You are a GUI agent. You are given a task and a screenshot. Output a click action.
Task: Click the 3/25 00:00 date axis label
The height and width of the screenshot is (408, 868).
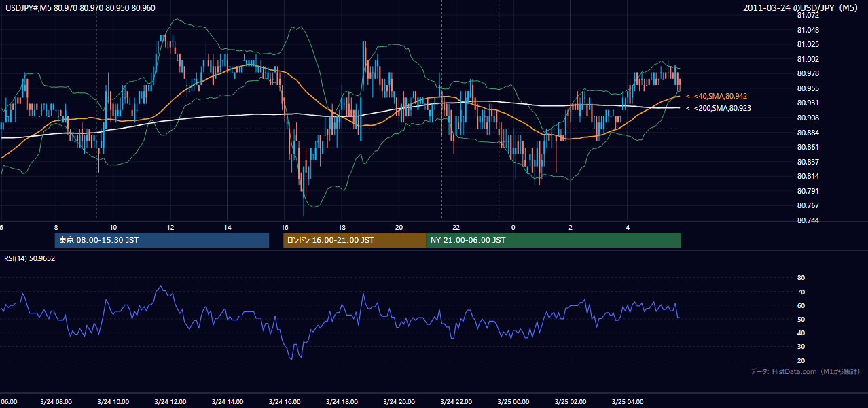[513, 401]
